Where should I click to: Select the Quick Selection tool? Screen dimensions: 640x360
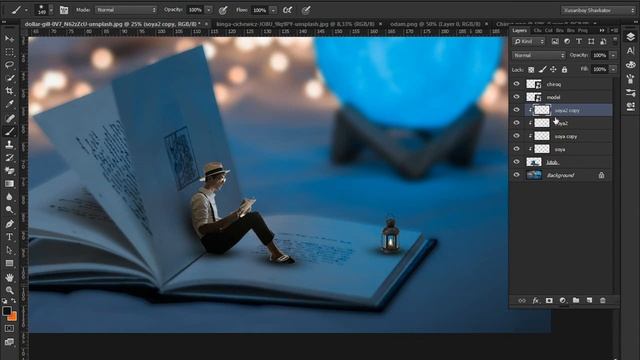(9, 78)
